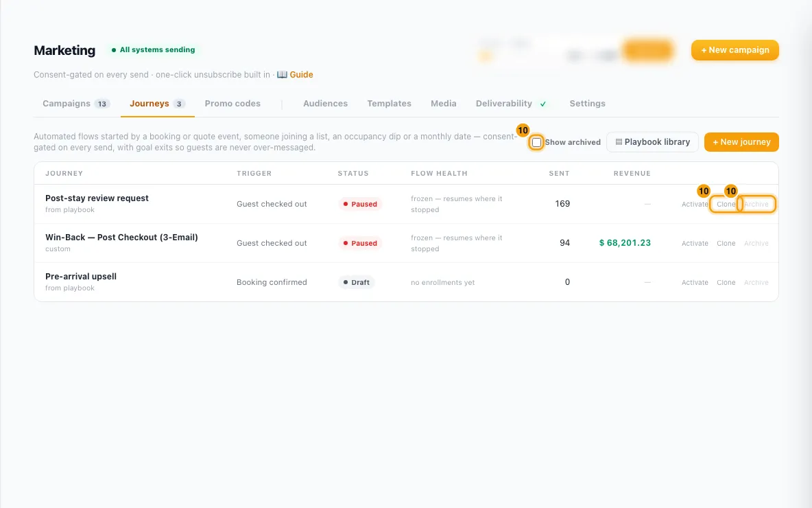Click the TRIGGER column header
The height and width of the screenshot is (508, 812).
coord(254,174)
